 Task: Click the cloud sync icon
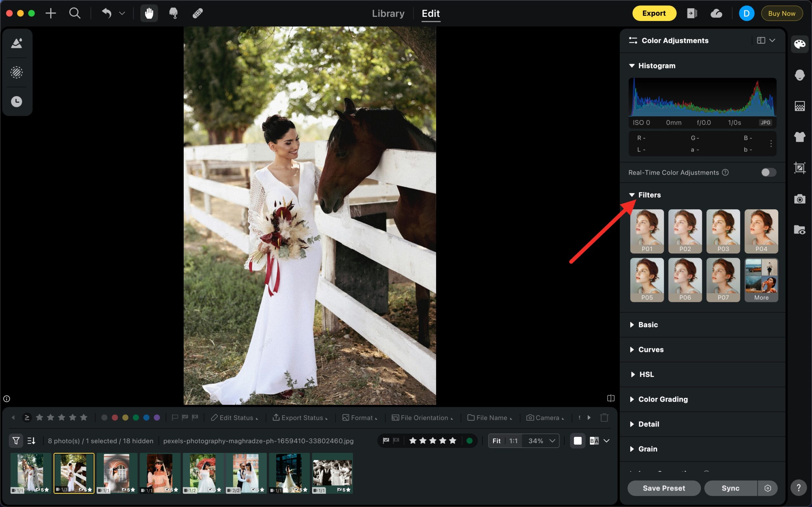716,13
